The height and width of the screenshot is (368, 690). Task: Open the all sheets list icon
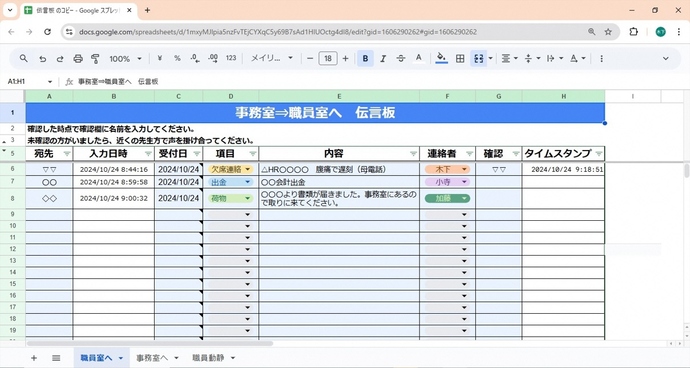(56, 358)
